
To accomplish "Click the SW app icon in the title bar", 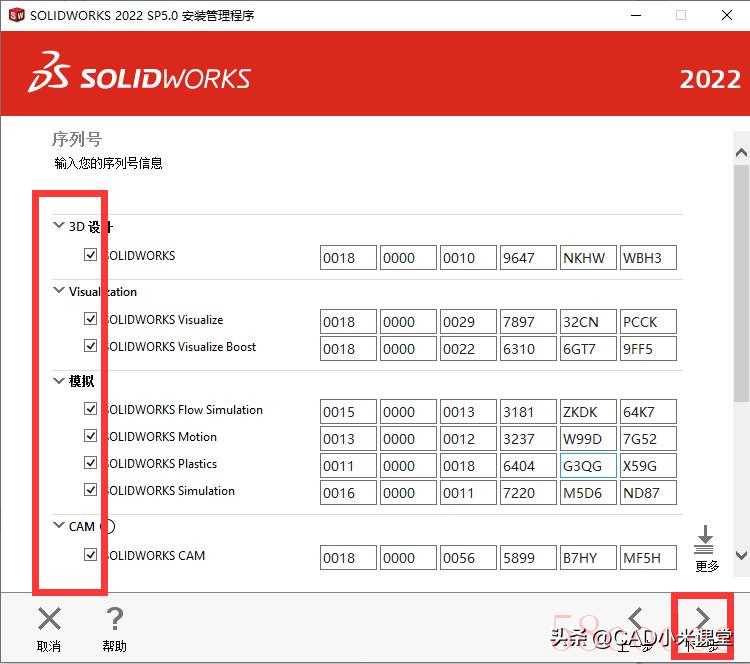I will click(16, 15).
